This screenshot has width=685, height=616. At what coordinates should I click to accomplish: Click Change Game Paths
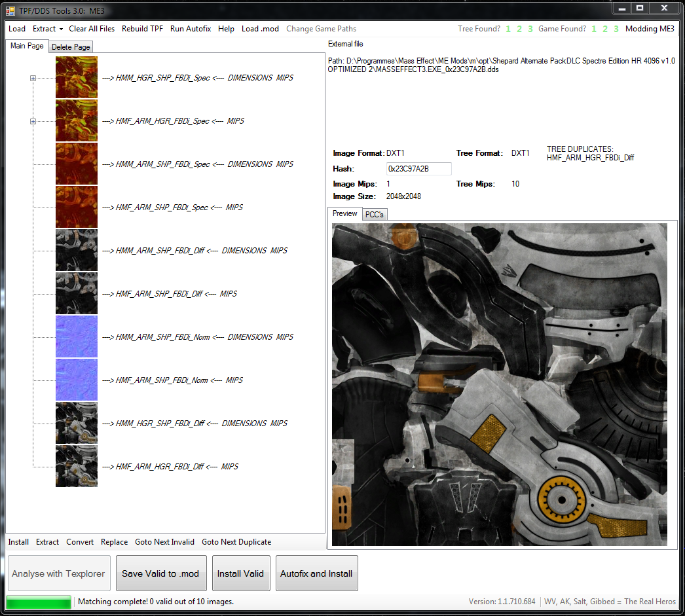pos(321,29)
